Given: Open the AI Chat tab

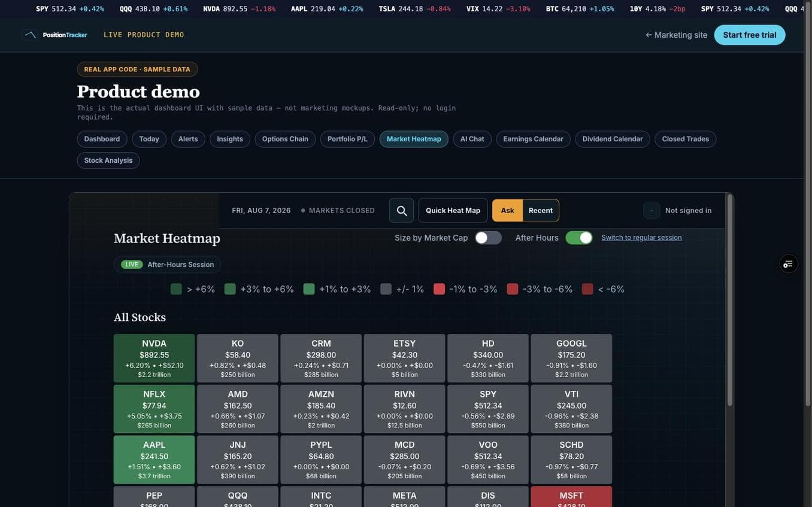Looking at the screenshot, I should pyautogui.click(x=472, y=139).
